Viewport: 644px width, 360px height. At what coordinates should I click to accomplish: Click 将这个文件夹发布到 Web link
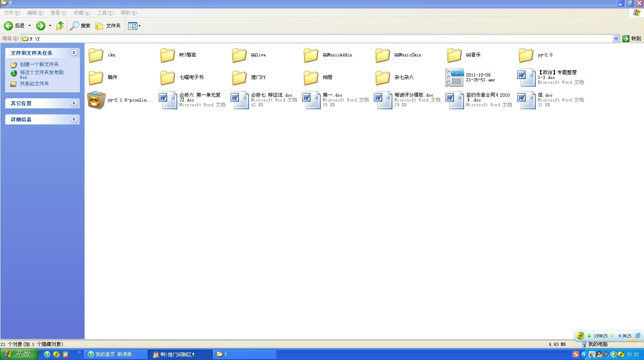point(41,74)
